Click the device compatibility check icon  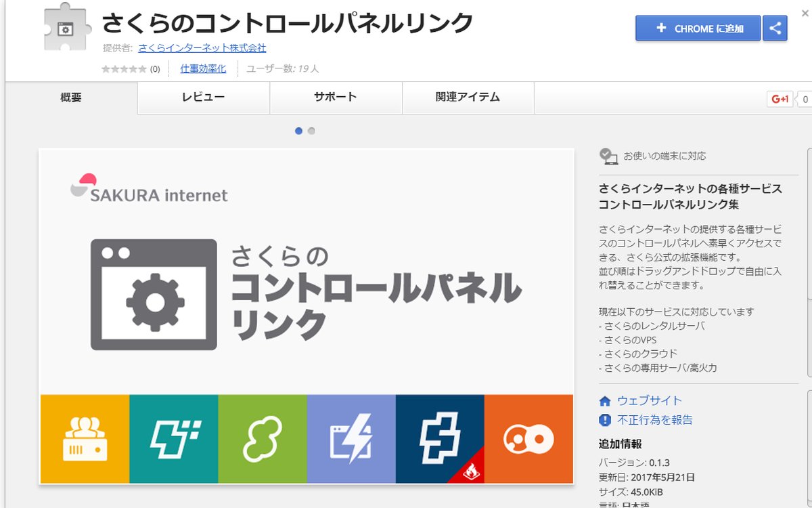pyautogui.click(x=608, y=156)
